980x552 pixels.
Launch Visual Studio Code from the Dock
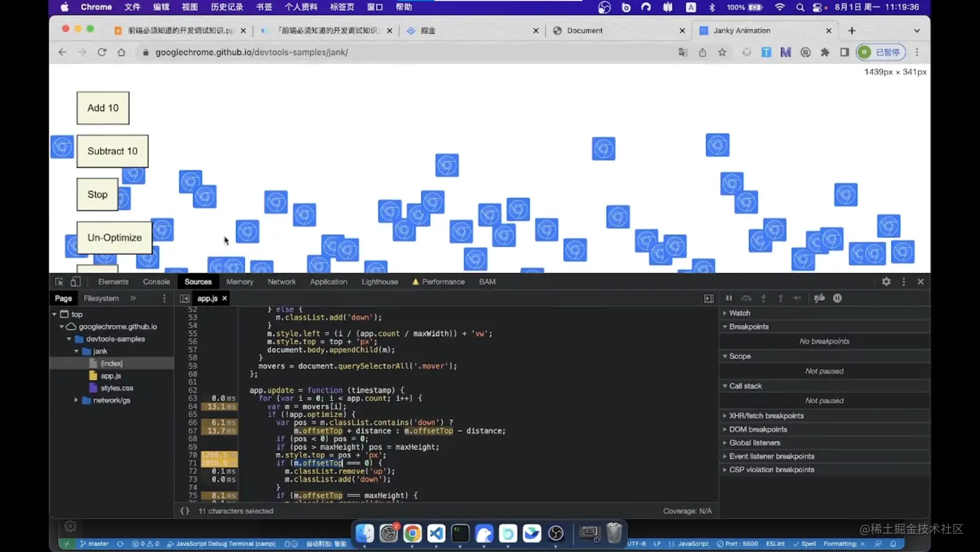436,533
